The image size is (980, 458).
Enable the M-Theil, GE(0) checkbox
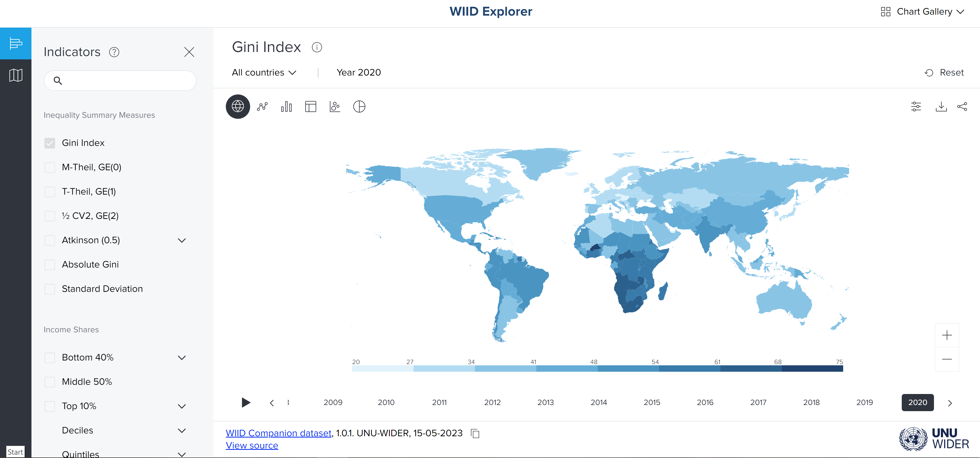click(50, 167)
